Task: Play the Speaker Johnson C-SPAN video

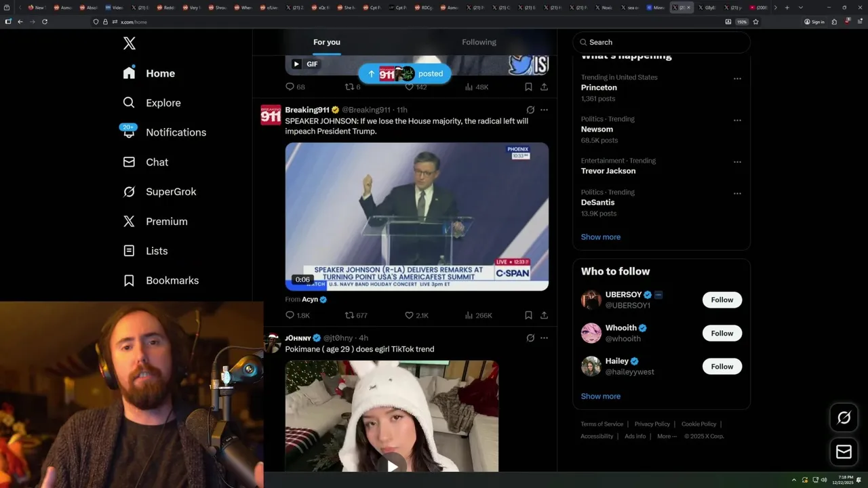Action: 416,216
